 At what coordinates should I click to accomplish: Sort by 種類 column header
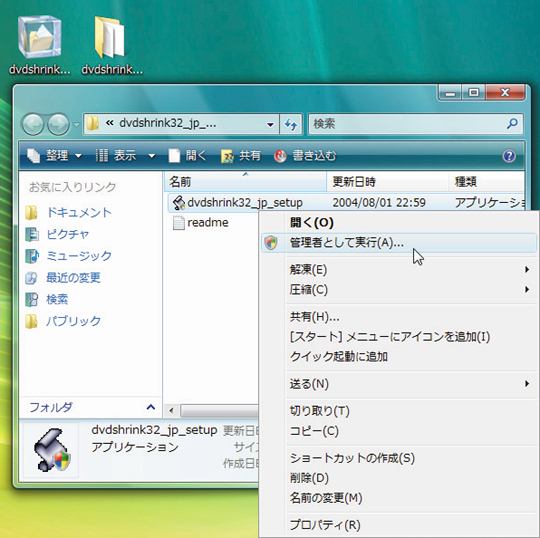[487, 182]
